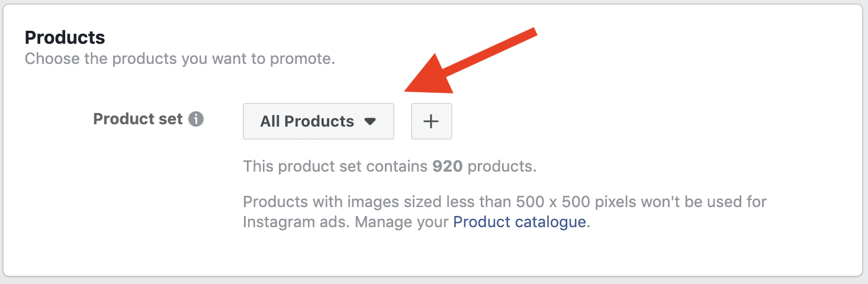Select the All Products label text in dropdown
Screen dimensions: 868x284
coord(307,121)
